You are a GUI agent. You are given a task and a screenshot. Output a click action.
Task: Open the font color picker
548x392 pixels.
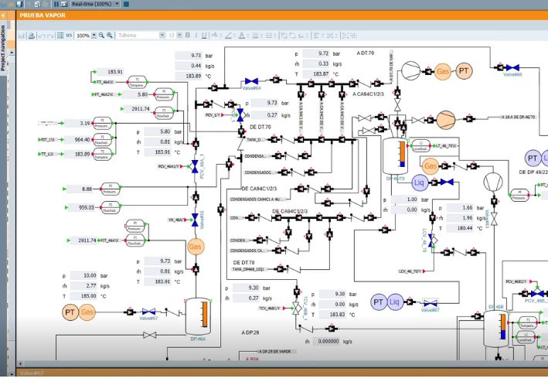point(243,36)
